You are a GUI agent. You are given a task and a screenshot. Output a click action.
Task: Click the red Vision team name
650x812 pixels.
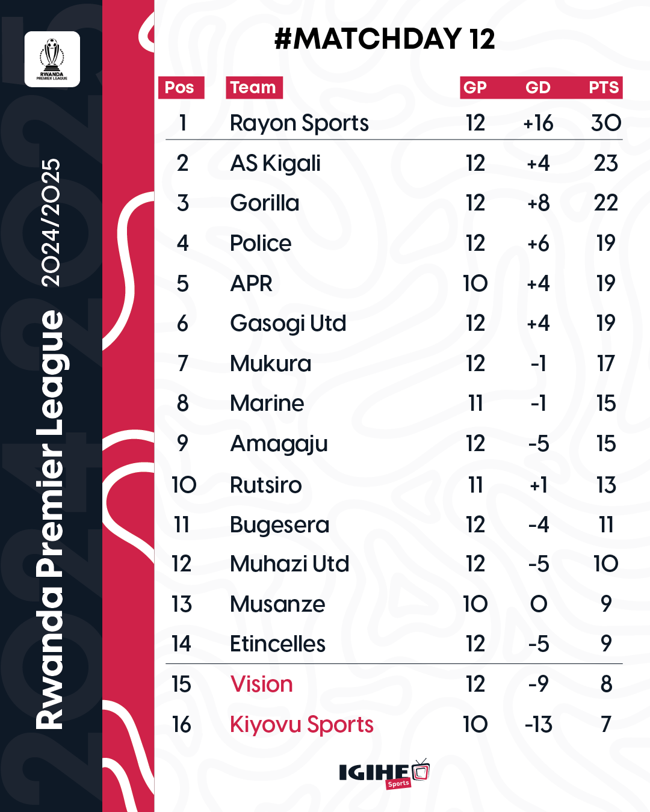pyautogui.click(x=262, y=684)
